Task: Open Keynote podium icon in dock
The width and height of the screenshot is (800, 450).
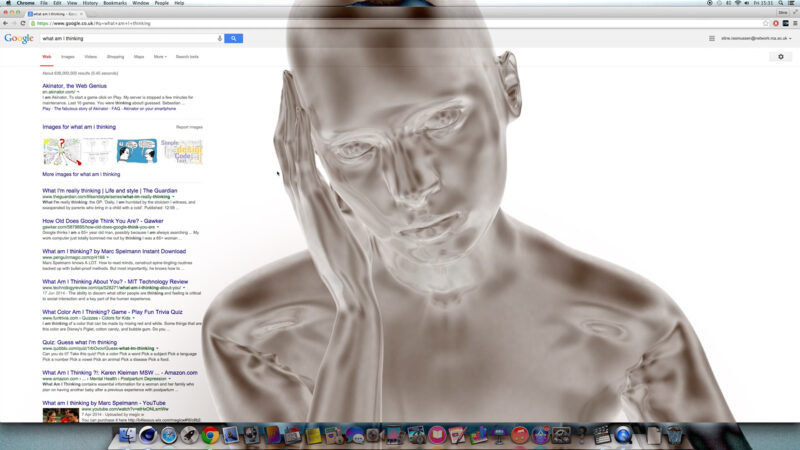Action: click(499, 435)
